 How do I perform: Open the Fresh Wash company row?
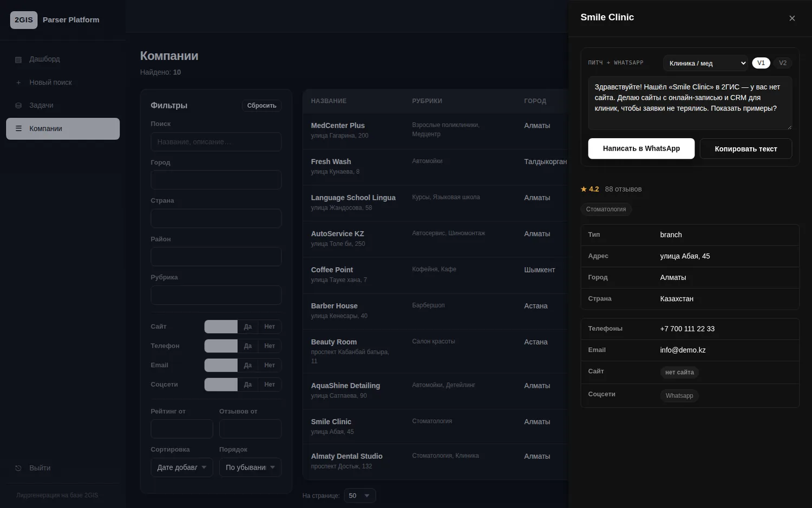point(435,167)
